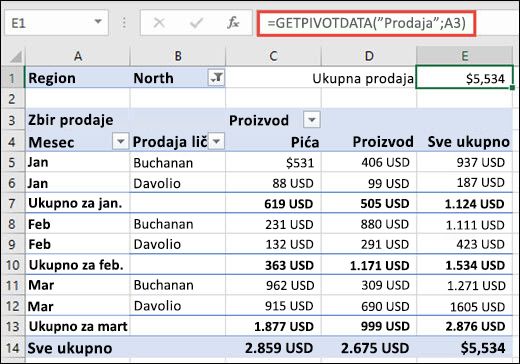
Task: Click the 962 USD cell
Action: click(x=273, y=285)
